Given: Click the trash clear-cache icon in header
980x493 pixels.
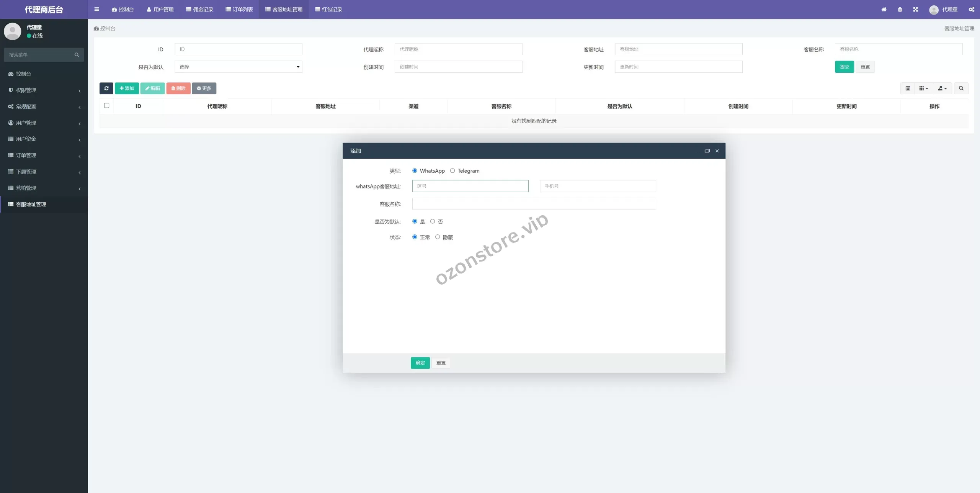Looking at the screenshot, I should (x=900, y=9).
